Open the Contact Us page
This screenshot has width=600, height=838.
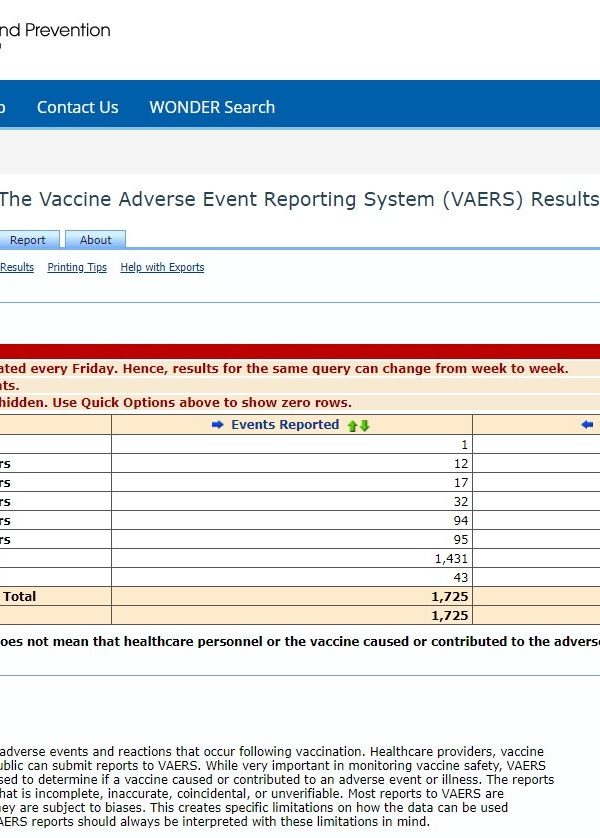point(77,107)
